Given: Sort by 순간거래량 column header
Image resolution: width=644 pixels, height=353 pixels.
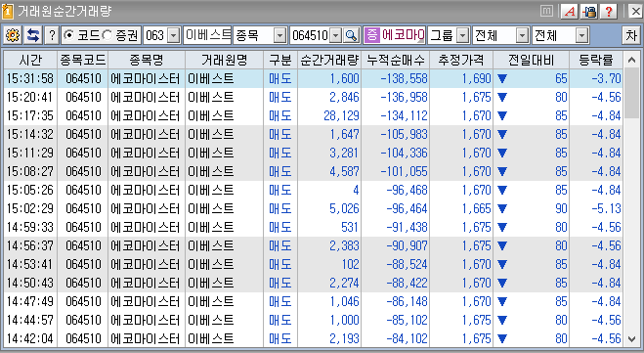Looking at the screenshot, I should (x=329, y=60).
